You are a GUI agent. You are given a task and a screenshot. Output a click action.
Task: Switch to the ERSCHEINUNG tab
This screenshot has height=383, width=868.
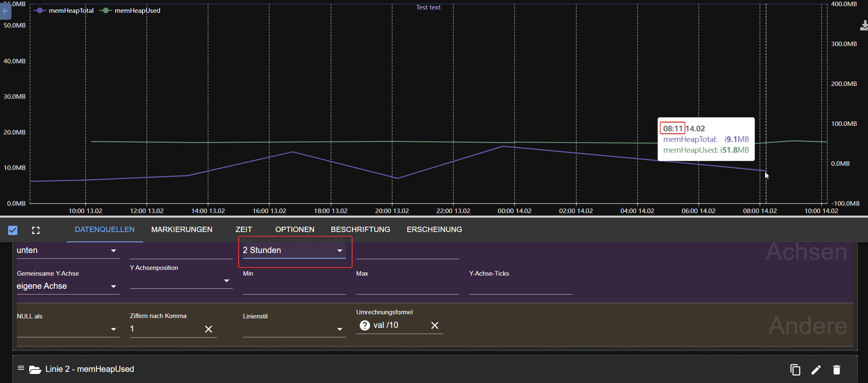(x=434, y=230)
